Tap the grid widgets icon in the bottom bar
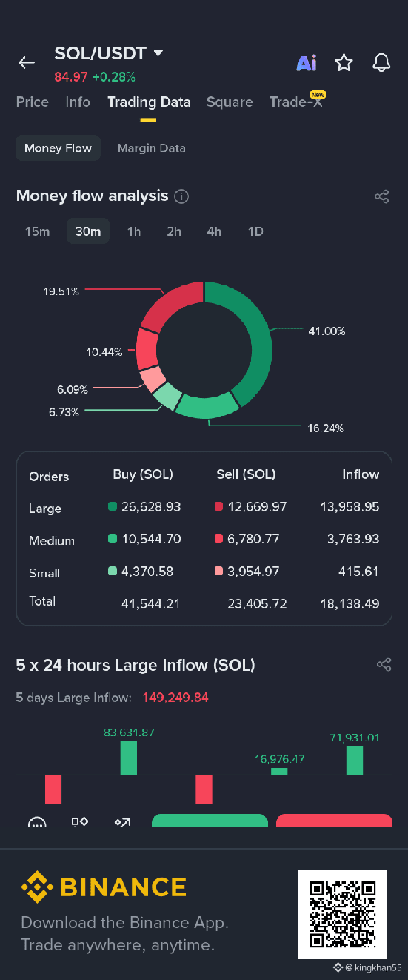 click(80, 822)
